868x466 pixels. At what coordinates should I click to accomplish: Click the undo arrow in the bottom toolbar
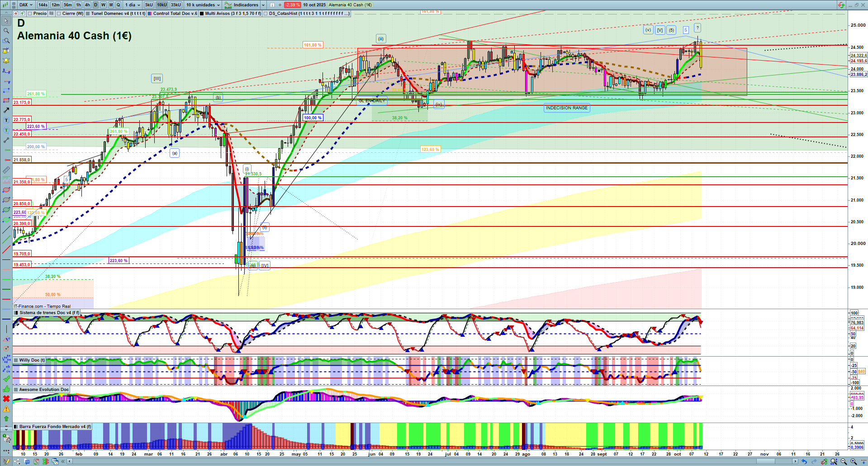click(x=804, y=461)
